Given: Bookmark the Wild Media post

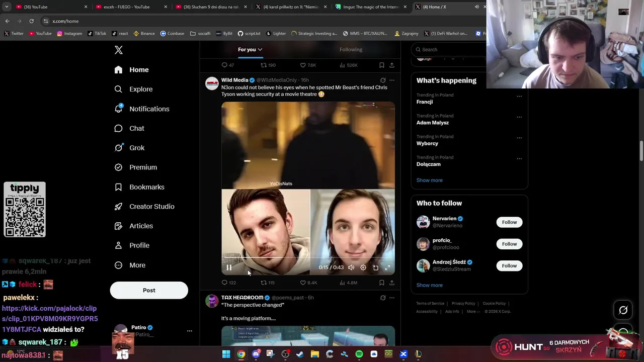Looking at the screenshot, I should point(381,283).
